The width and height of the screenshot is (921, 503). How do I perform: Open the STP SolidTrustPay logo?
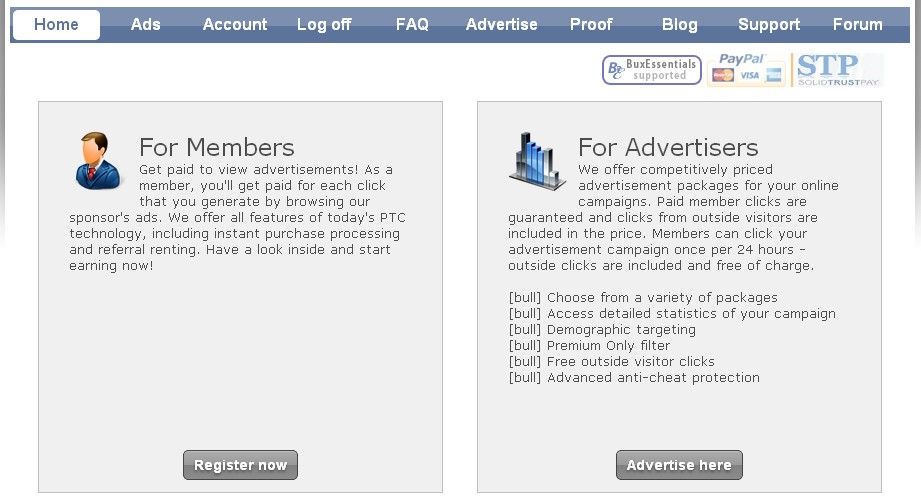(x=838, y=70)
